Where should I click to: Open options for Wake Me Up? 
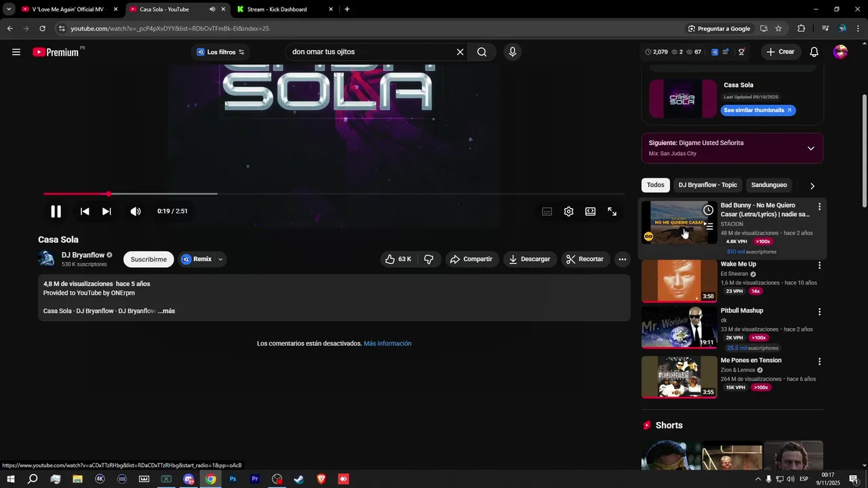pyautogui.click(x=819, y=266)
